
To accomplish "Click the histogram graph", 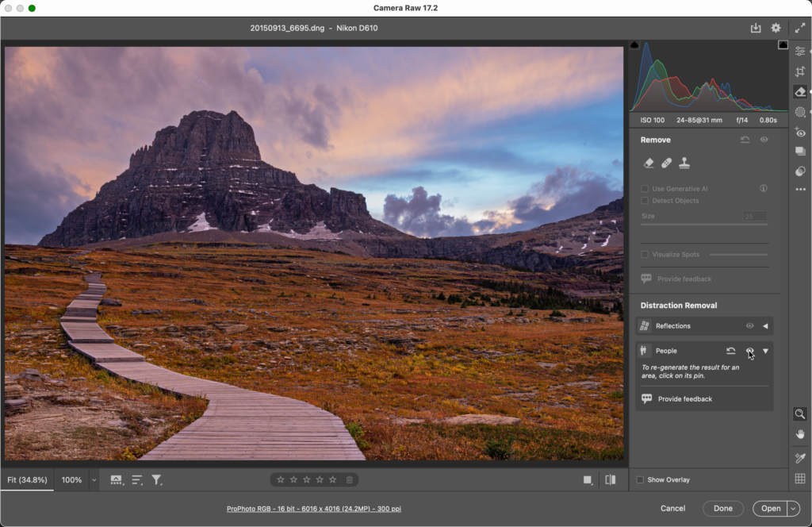I will coord(708,76).
